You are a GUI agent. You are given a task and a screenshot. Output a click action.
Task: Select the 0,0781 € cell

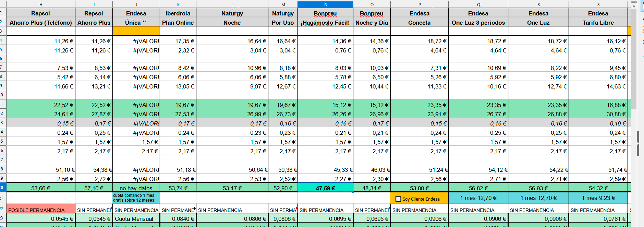[598, 219]
